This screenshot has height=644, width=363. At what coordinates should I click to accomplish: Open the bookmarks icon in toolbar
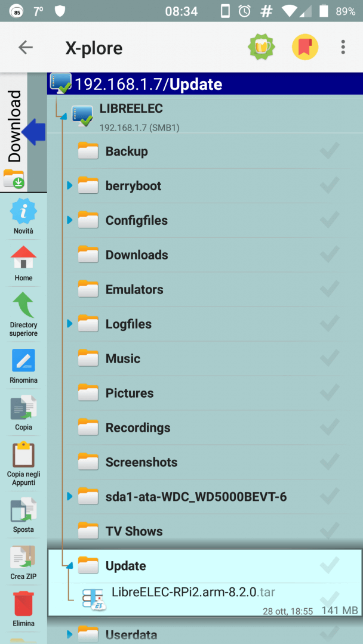tap(304, 47)
